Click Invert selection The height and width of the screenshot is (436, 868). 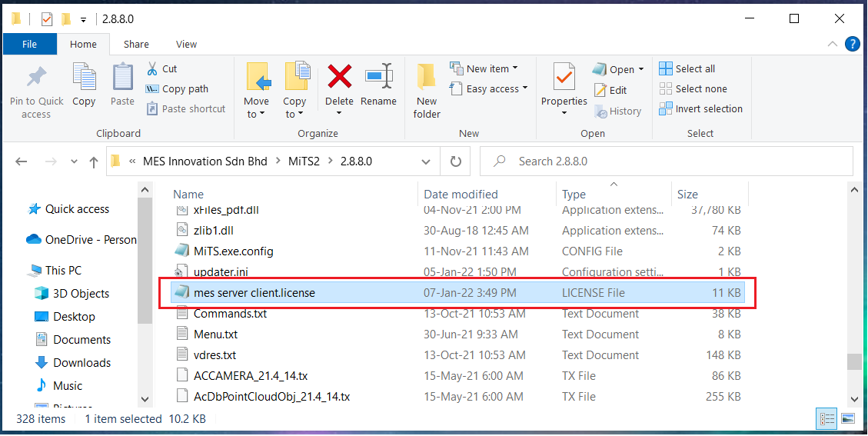click(701, 108)
